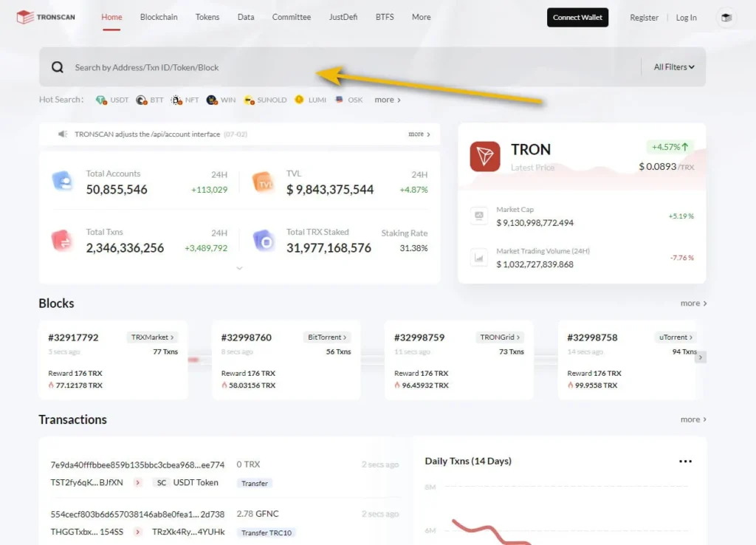This screenshot has height=545, width=756.
Task: Click the search magnifier icon
Action: tap(58, 67)
